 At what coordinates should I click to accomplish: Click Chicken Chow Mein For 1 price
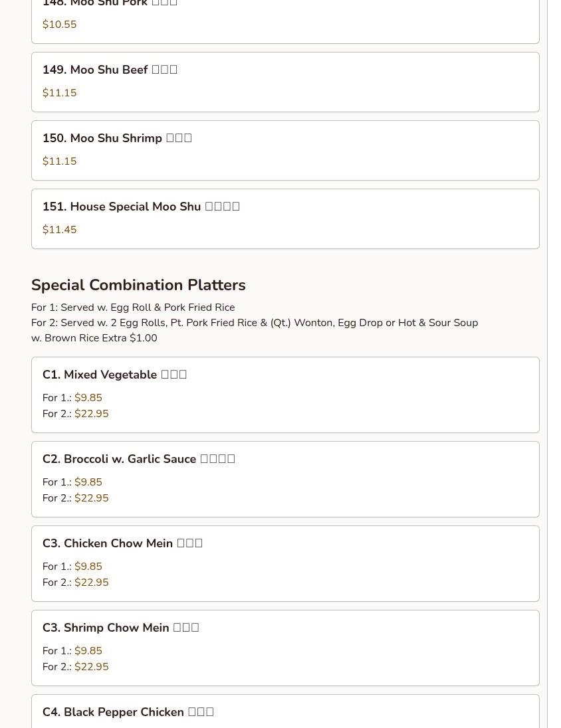tap(88, 567)
